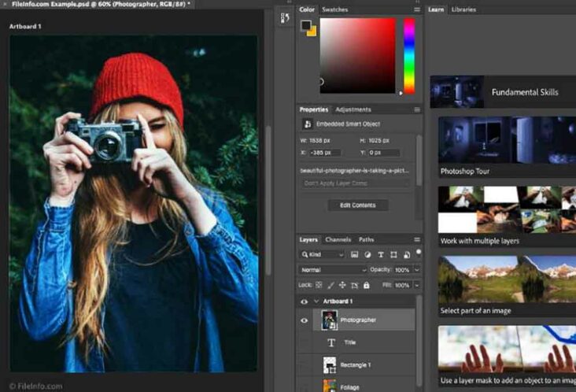Show the Title layer visibility box
The height and width of the screenshot is (392, 576).
(x=305, y=342)
